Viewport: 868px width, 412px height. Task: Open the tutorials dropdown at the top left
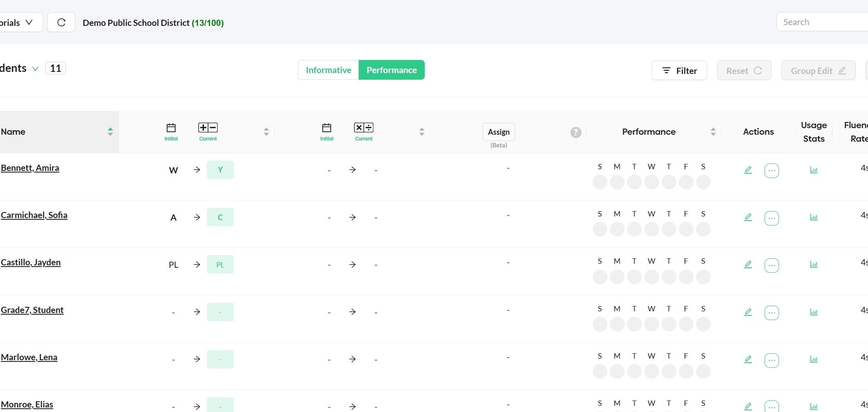tap(21, 22)
